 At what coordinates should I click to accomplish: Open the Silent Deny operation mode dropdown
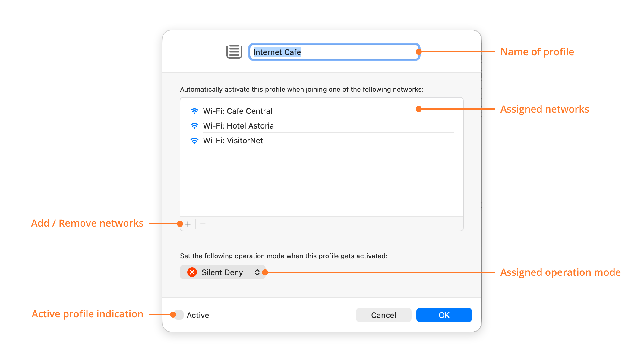point(223,272)
